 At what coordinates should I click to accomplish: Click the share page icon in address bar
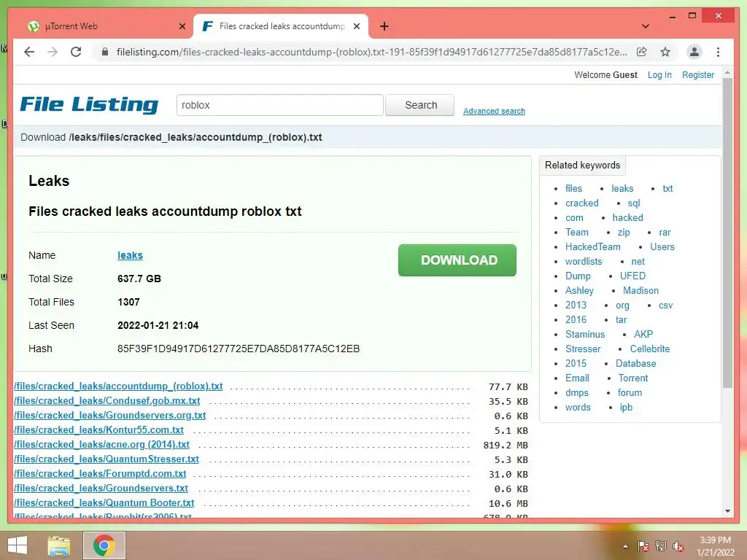(x=642, y=52)
